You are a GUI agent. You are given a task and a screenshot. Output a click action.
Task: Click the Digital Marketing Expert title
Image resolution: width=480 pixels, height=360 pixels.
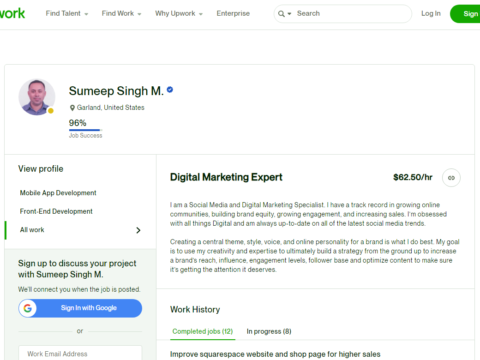tap(226, 177)
